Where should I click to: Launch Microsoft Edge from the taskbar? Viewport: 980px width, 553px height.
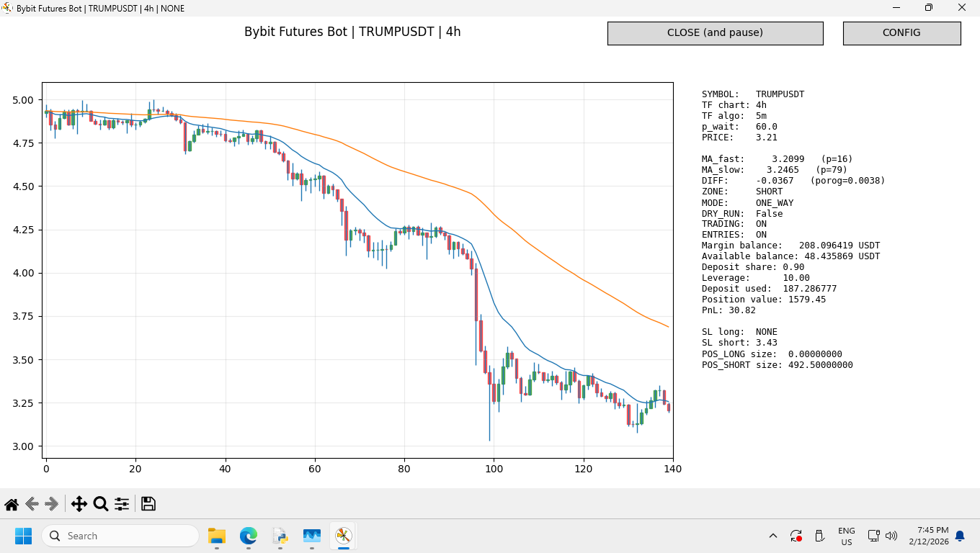coord(249,536)
